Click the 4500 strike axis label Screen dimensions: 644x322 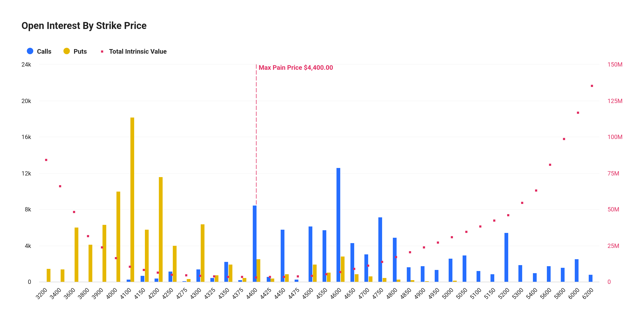[308, 294]
